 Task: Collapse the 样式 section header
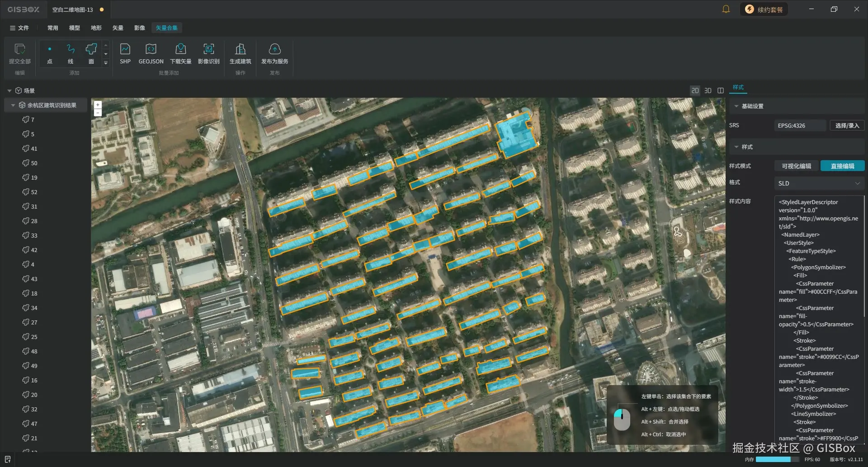736,147
